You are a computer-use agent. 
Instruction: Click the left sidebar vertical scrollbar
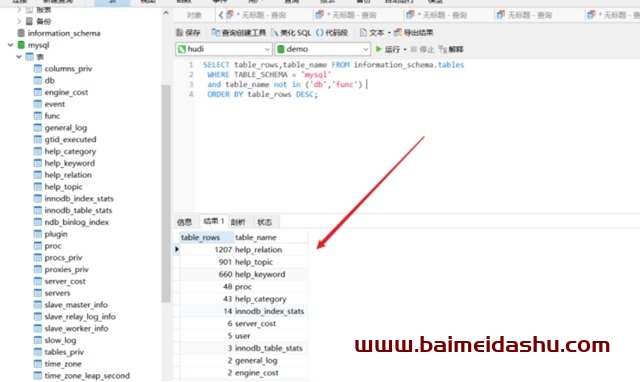(166, 194)
